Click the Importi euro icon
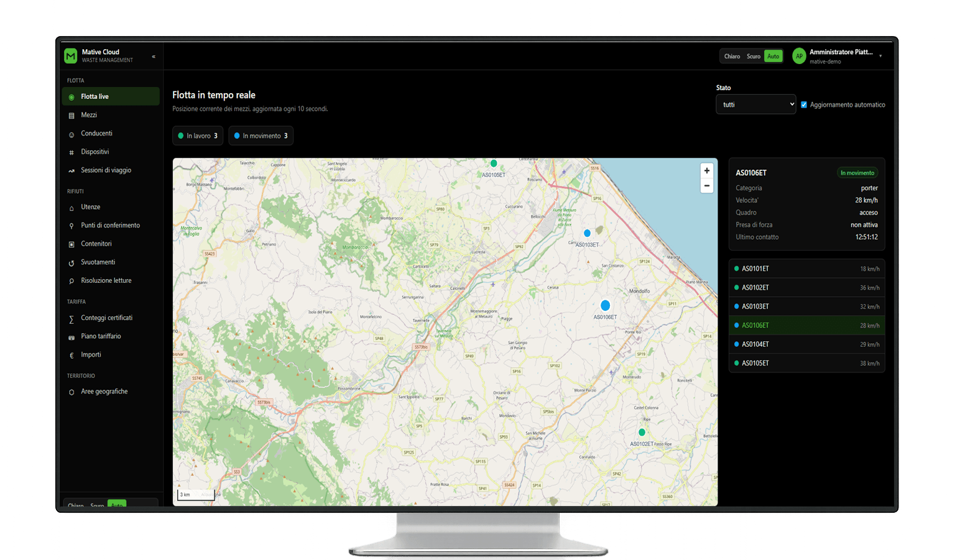955x560 pixels. pyautogui.click(x=72, y=356)
